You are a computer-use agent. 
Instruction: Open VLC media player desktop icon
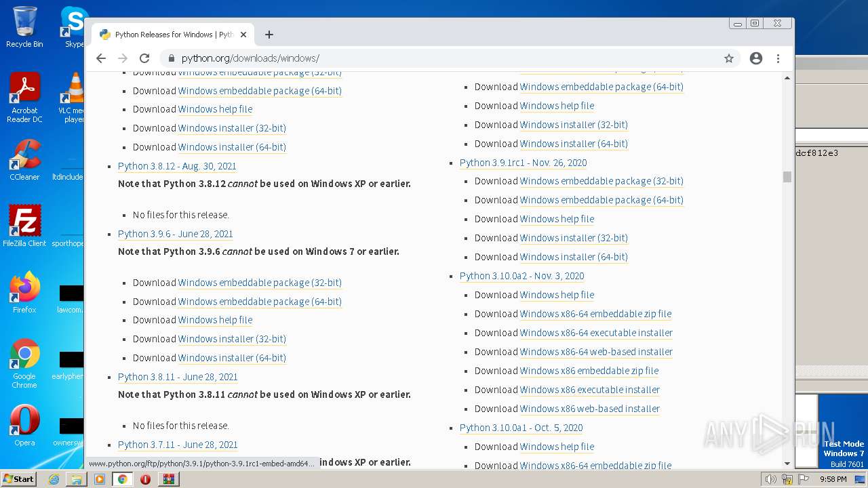[x=72, y=98]
